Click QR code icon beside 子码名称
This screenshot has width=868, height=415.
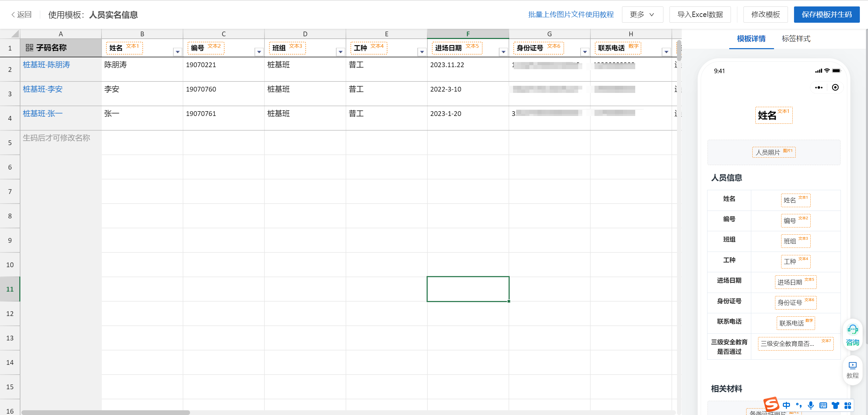point(30,48)
